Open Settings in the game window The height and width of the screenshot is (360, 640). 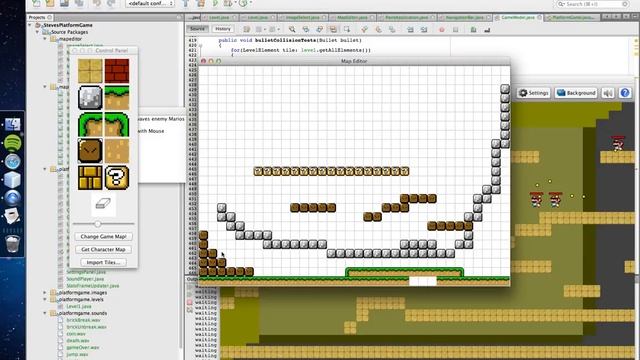pyautogui.click(x=533, y=93)
